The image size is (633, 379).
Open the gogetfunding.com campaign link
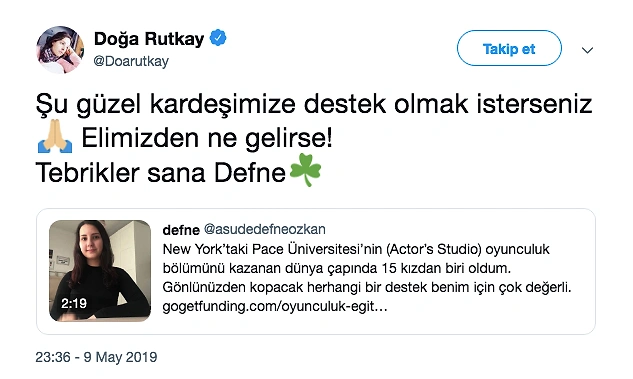(275, 306)
